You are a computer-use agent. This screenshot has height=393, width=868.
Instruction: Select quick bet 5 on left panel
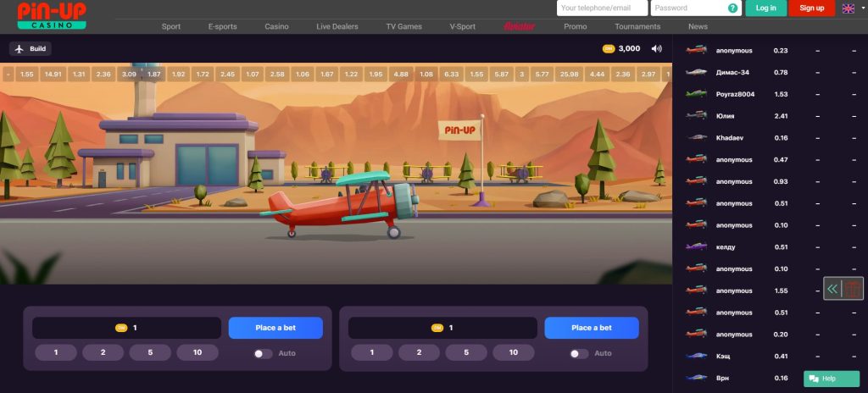click(150, 352)
